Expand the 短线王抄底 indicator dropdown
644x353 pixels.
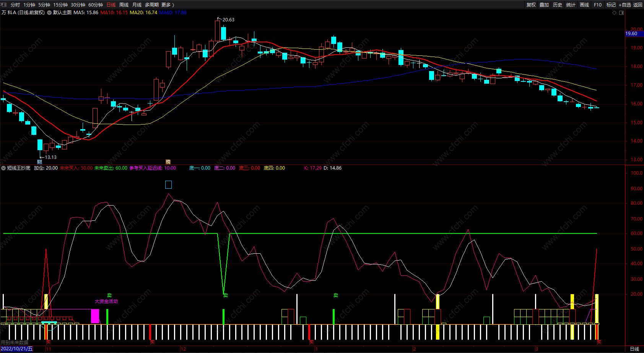(x=3, y=168)
